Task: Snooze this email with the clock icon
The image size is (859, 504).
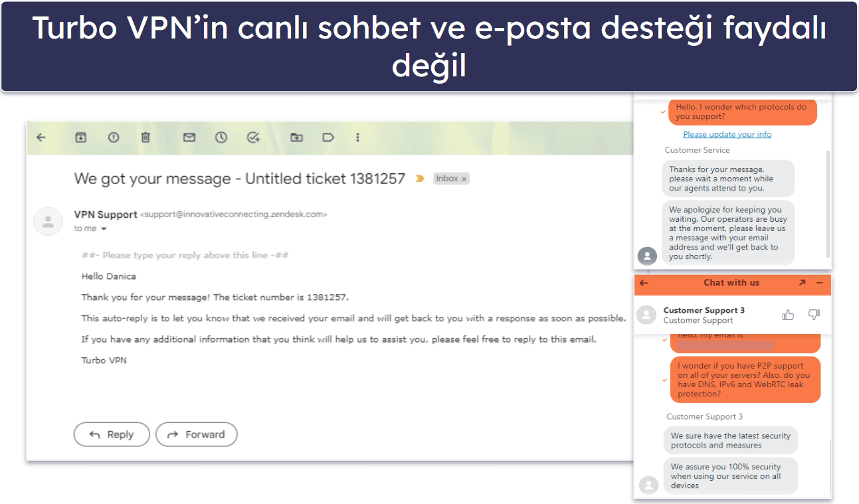Action: coord(221,137)
